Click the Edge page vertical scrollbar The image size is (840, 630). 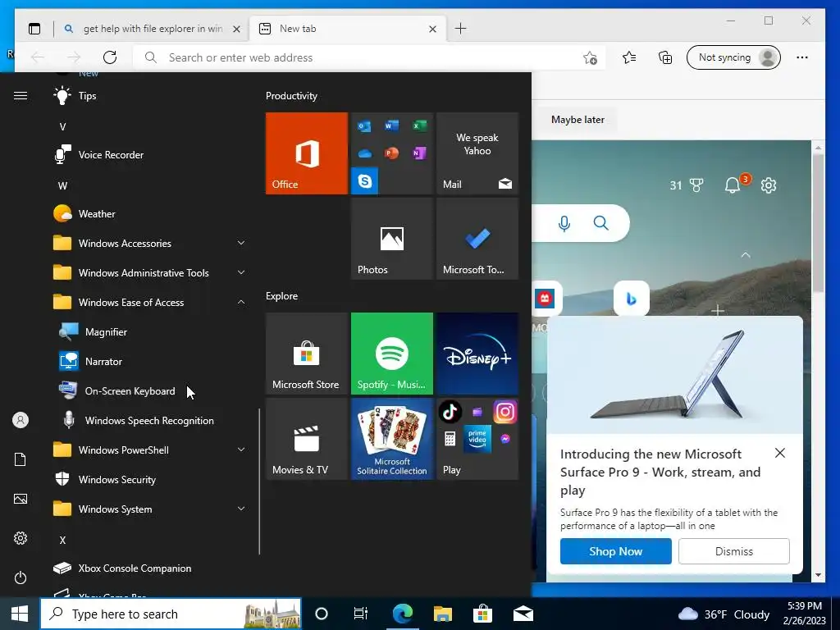pos(818,221)
